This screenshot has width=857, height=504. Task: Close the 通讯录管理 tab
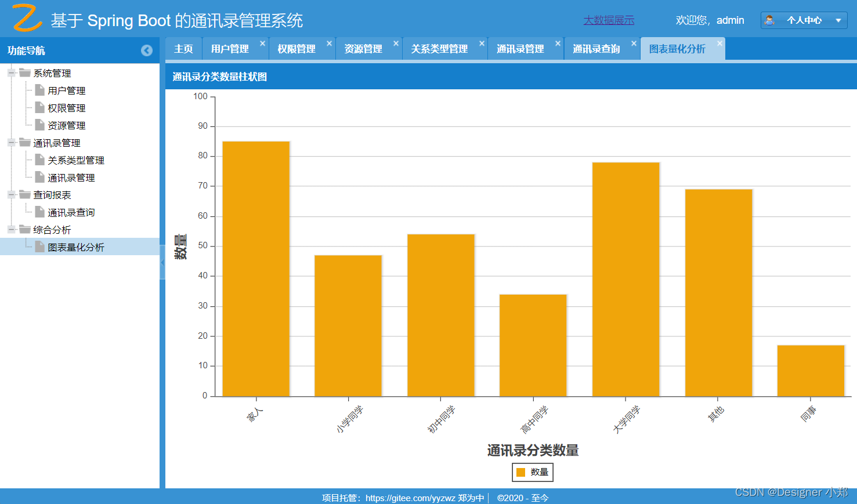(x=558, y=43)
